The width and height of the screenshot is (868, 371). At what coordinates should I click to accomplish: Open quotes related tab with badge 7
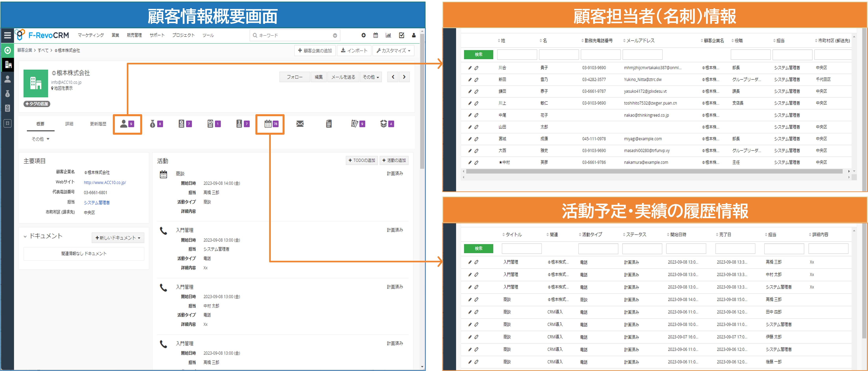[185, 124]
